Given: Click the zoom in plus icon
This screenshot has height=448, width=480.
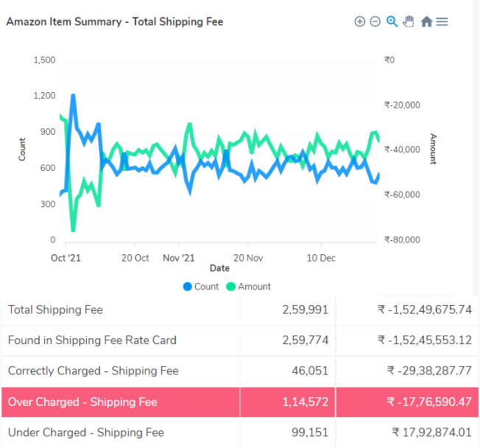Looking at the screenshot, I should pos(360,22).
